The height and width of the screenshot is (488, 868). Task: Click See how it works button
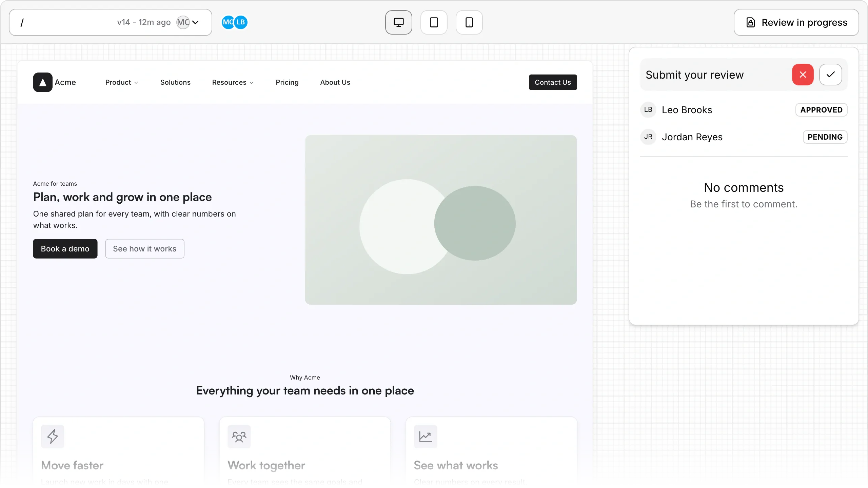(x=145, y=249)
